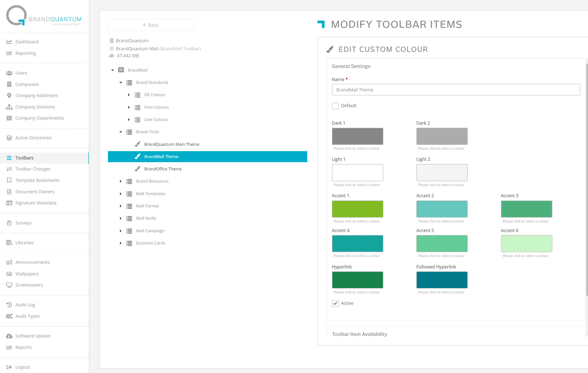Pick the Accent 6 light green swatch
The width and height of the screenshot is (588, 373).
point(527,244)
